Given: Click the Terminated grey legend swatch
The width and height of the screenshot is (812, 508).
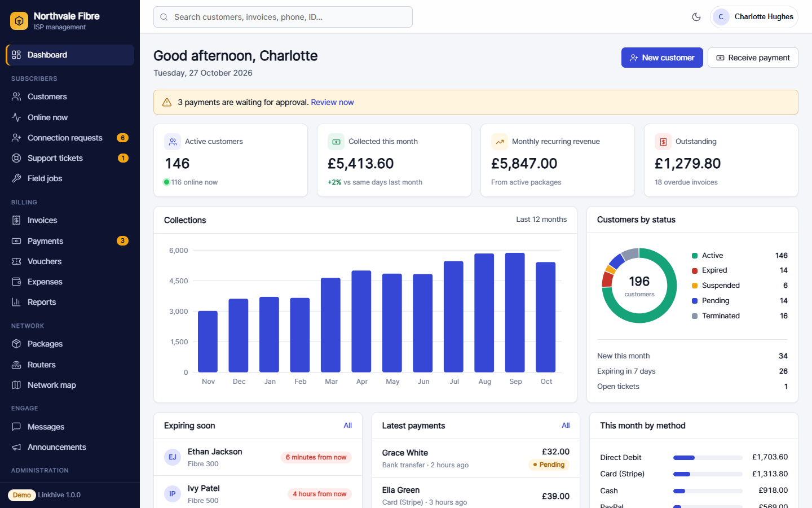Looking at the screenshot, I should (695, 316).
